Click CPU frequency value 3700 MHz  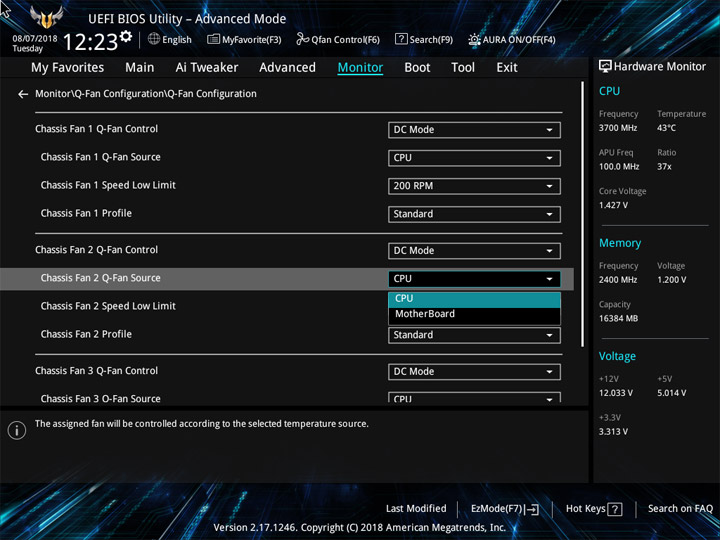point(618,128)
